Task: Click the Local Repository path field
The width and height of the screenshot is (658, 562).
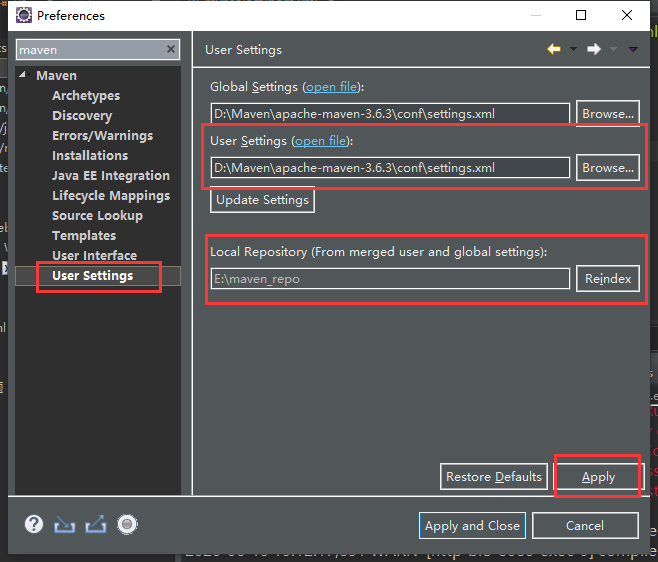Action: pyautogui.click(x=390, y=279)
